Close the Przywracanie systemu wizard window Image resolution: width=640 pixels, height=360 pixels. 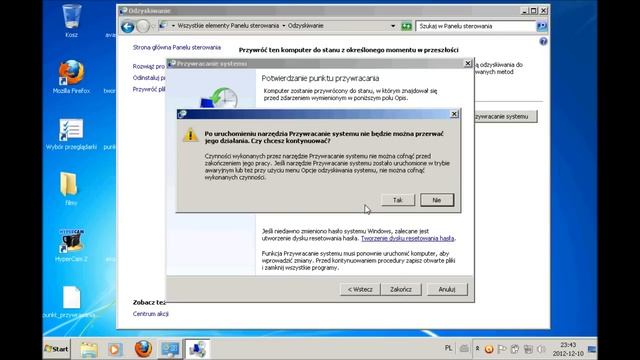click(468, 63)
